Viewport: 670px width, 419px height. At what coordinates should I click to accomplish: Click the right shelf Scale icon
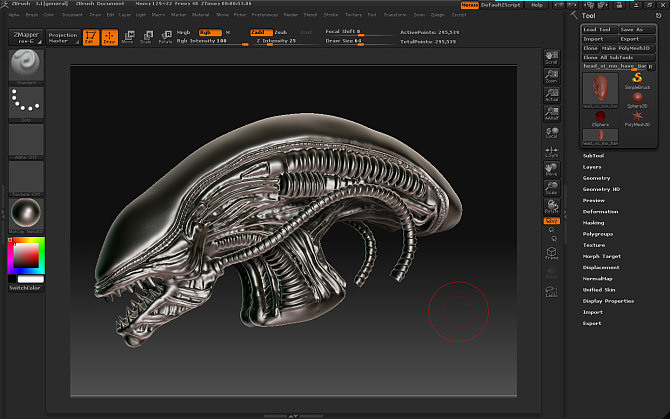[x=552, y=188]
